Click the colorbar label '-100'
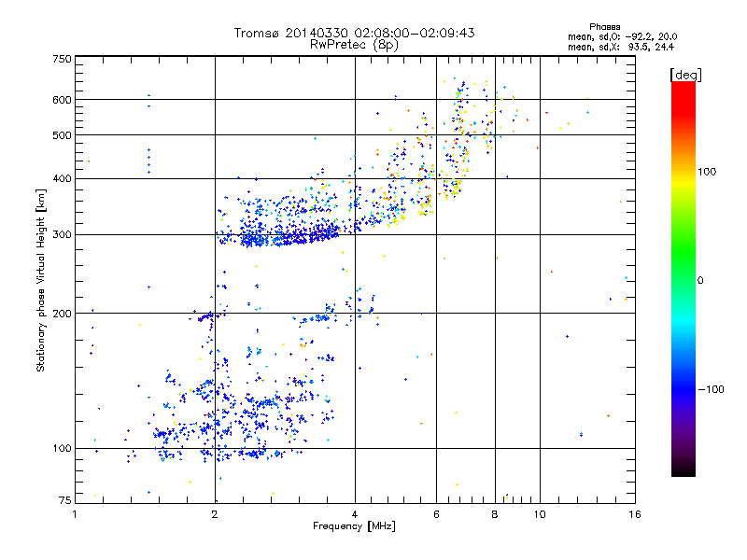Screen dimensions: 747x560 pyautogui.click(x=711, y=389)
